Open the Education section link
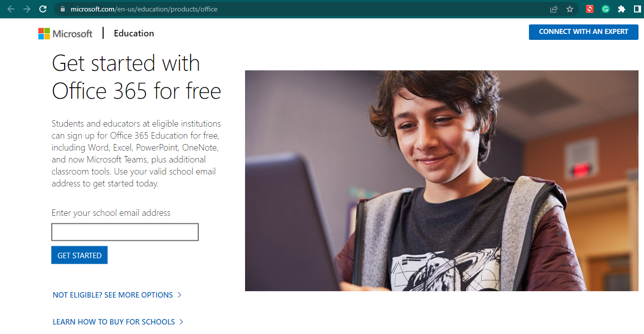 (x=134, y=33)
